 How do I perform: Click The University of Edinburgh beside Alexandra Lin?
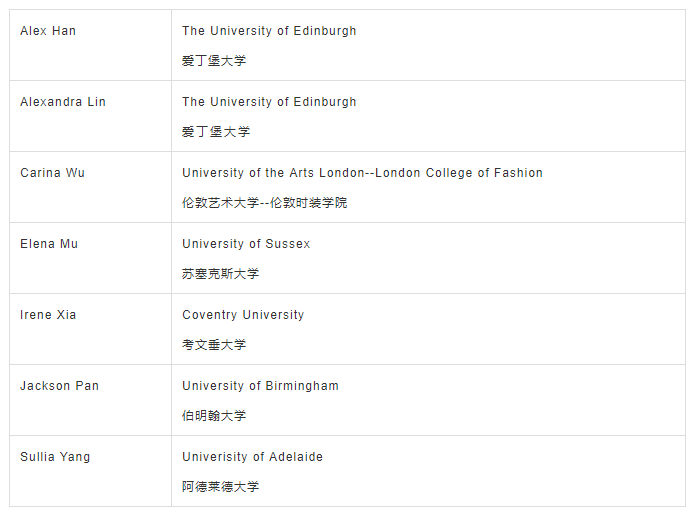coord(269,102)
